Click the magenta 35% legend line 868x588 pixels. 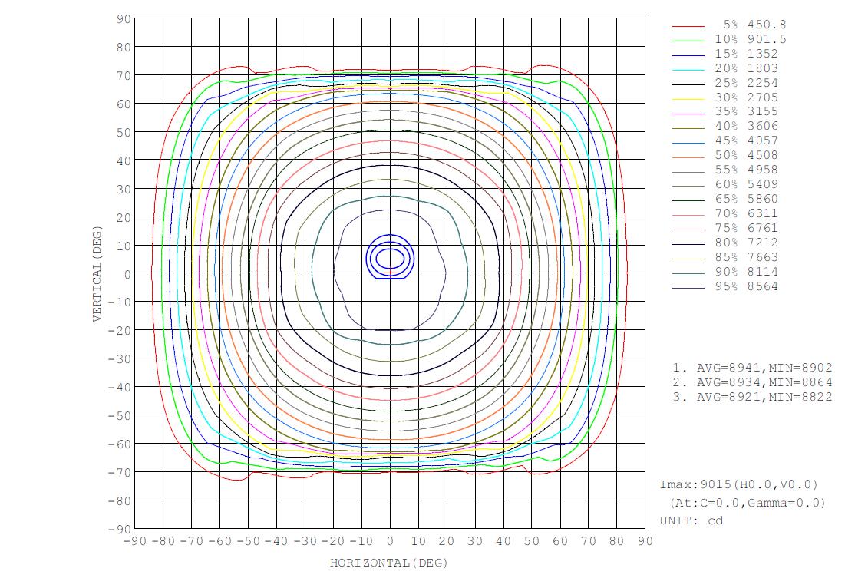[x=688, y=112]
